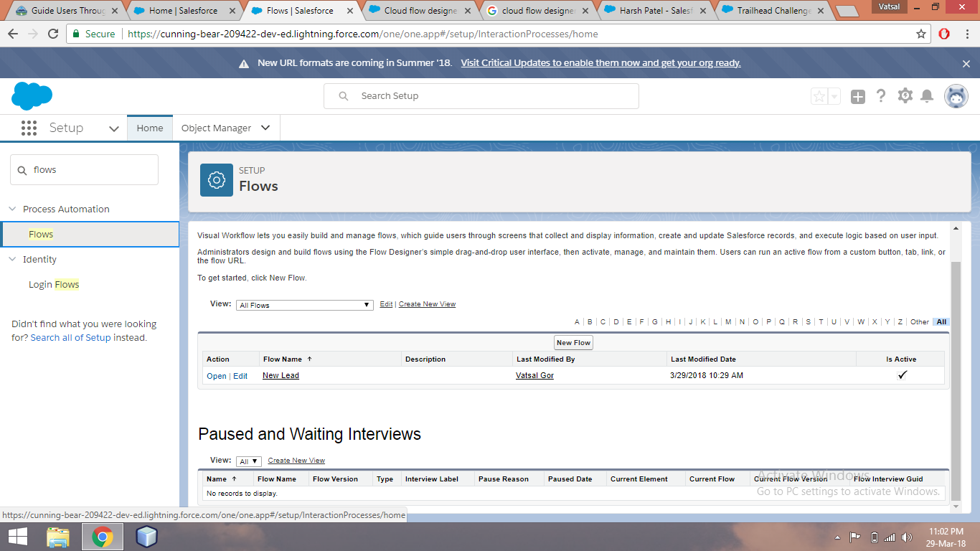Screen dimensions: 980x551
Task: Click the Salesforce cloud logo
Action: click(x=32, y=95)
